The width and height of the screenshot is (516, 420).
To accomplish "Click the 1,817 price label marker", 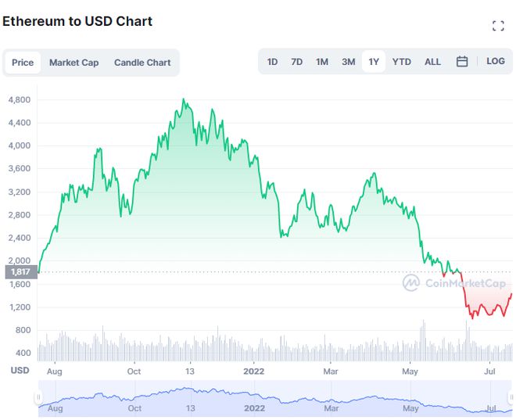I will [17, 272].
